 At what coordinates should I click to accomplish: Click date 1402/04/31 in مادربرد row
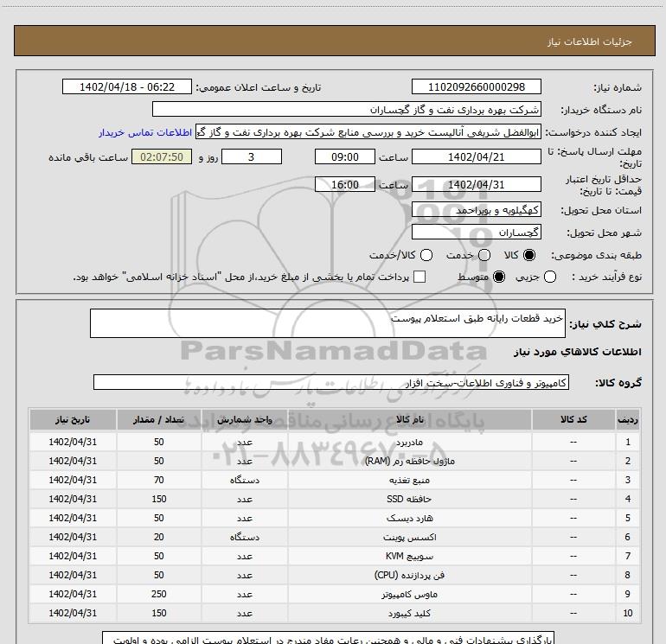coord(73,442)
